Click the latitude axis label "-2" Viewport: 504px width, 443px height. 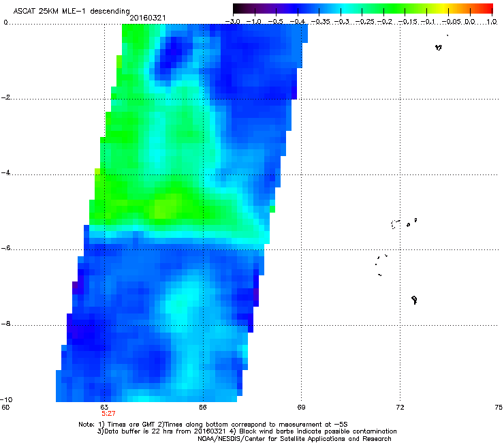pos(6,97)
